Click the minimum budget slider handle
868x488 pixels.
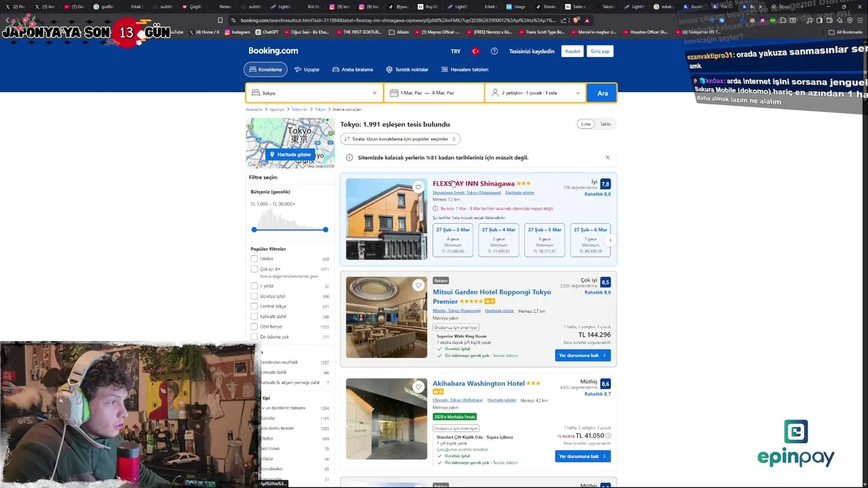254,230
